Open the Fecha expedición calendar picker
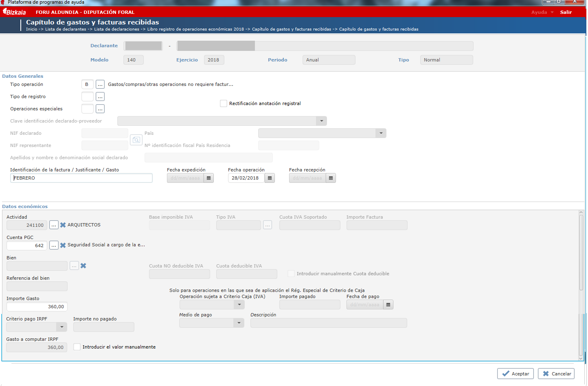588x386 pixels. pyautogui.click(x=209, y=178)
